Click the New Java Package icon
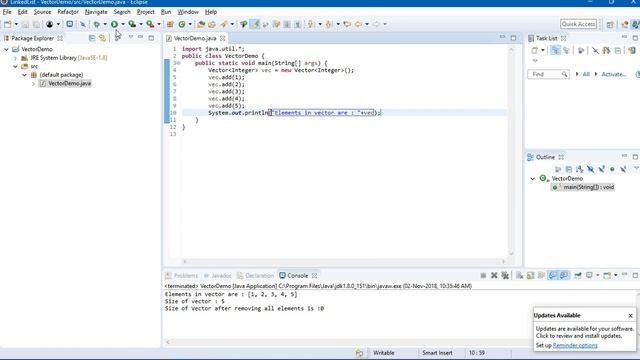This screenshot has height=360, width=640. click(170, 24)
